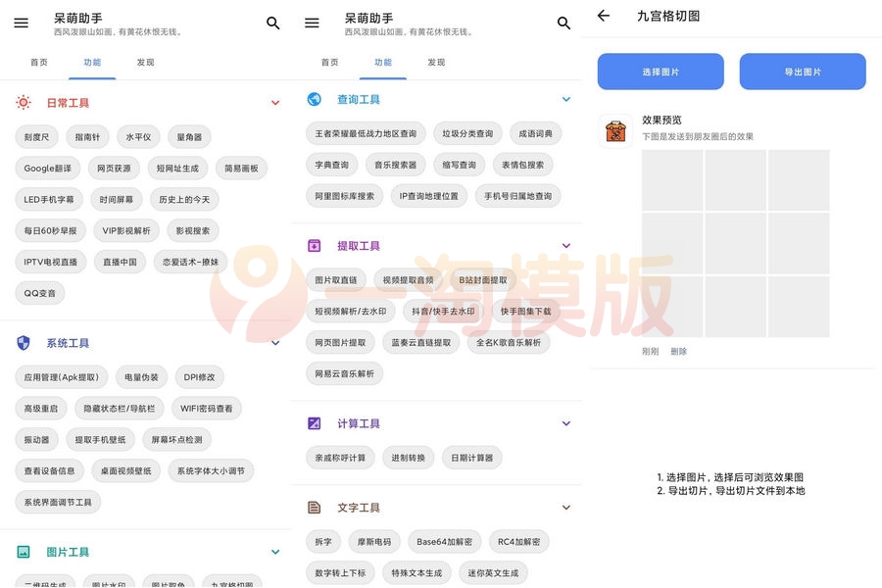Image resolution: width=882 pixels, height=588 pixels.
Task: Switch to 首页 tab in middle screen
Action: pyautogui.click(x=329, y=63)
